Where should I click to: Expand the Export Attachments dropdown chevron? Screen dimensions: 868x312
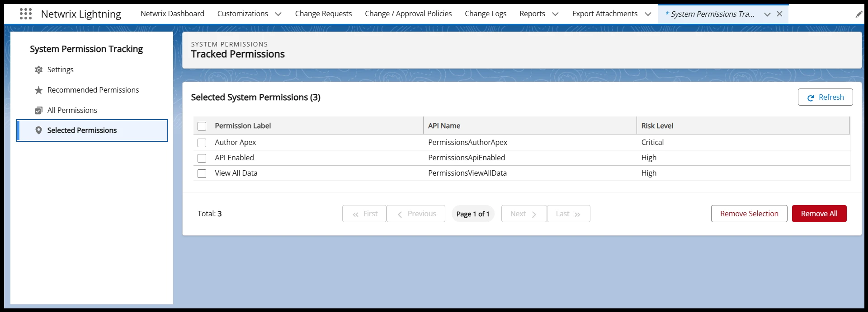pyautogui.click(x=648, y=14)
